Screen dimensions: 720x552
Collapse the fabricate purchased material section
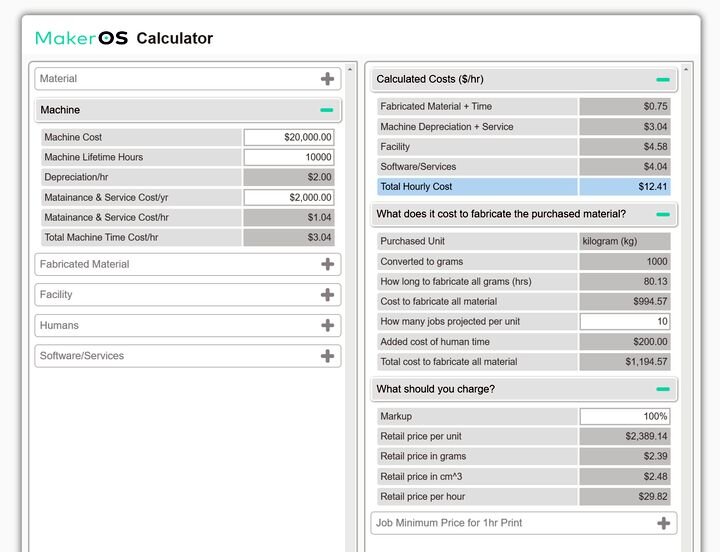[x=663, y=214]
